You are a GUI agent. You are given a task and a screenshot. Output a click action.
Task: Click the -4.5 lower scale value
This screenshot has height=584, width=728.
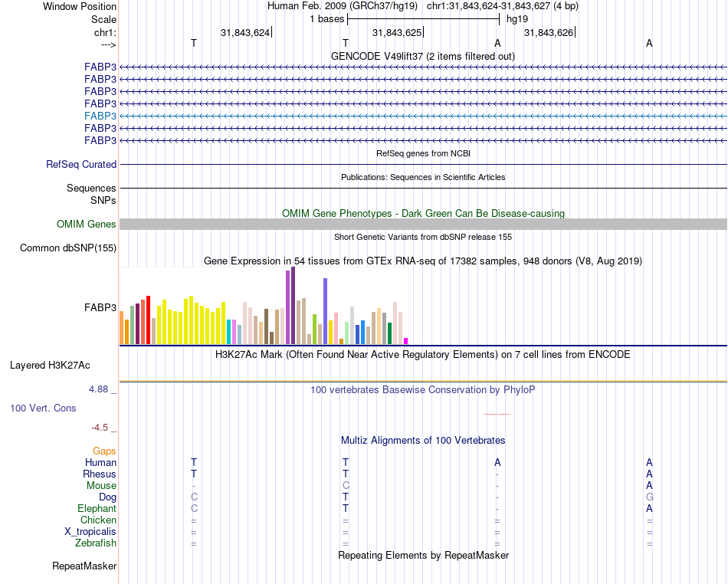(100, 427)
